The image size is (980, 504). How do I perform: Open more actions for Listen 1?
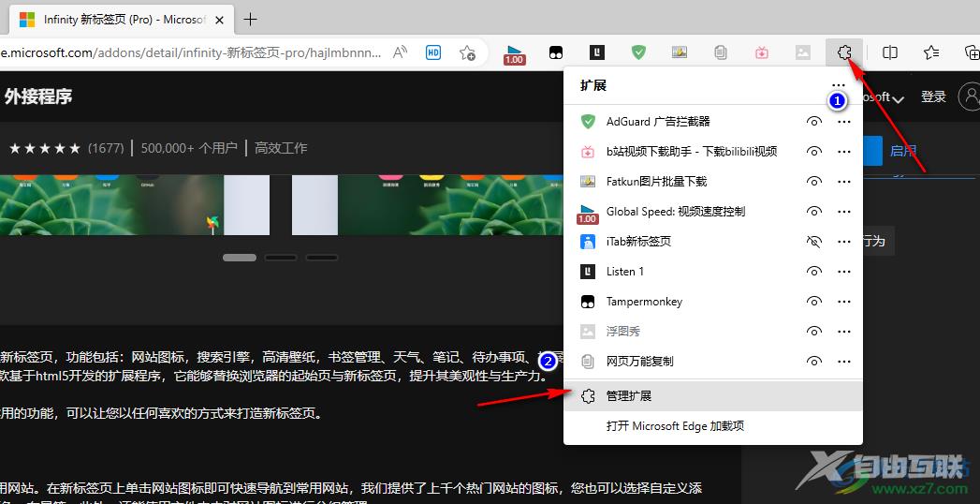[x=843, y=272]
